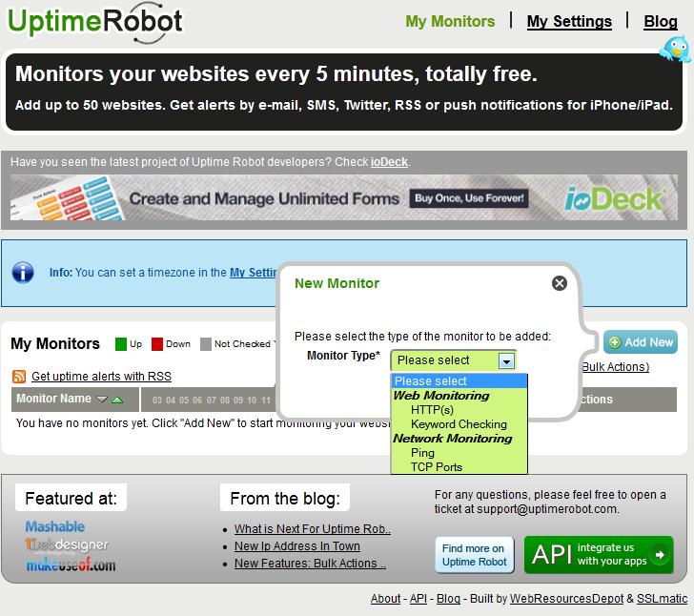Viewport: 694px width, 616px height.
Task: Click the Add New button
Action: [641, 342]
